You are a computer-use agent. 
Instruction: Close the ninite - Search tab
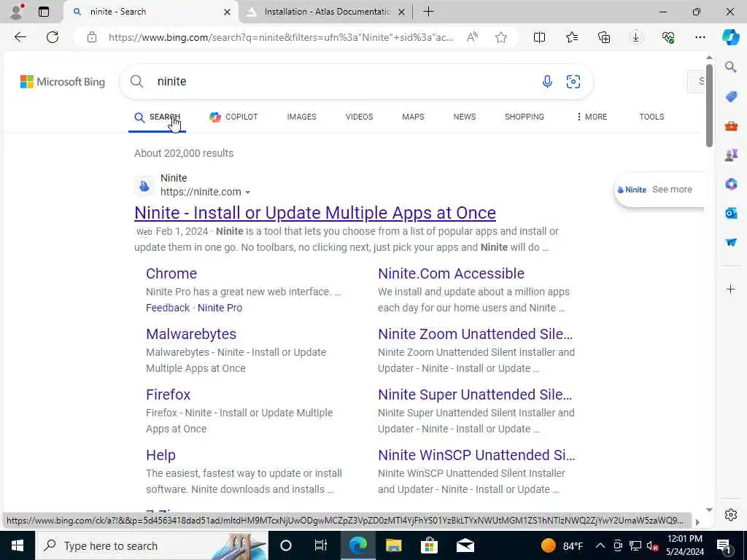click(228, 12)
